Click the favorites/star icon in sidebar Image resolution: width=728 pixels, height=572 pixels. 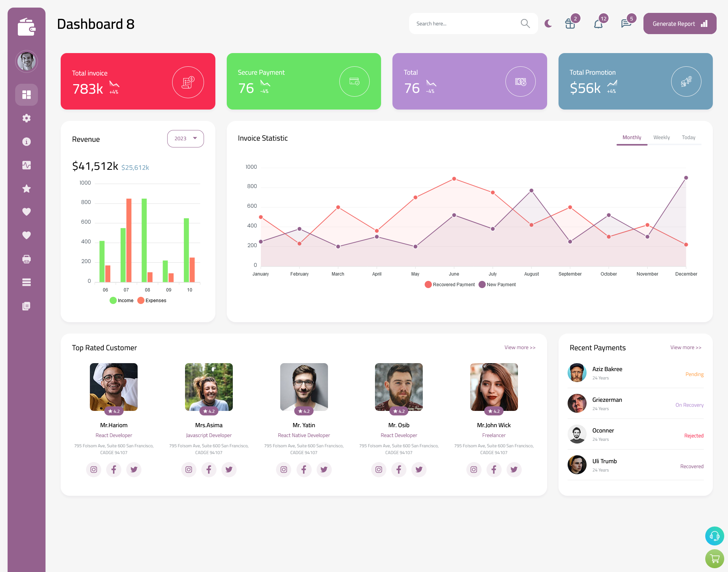(x=26, y=188)
